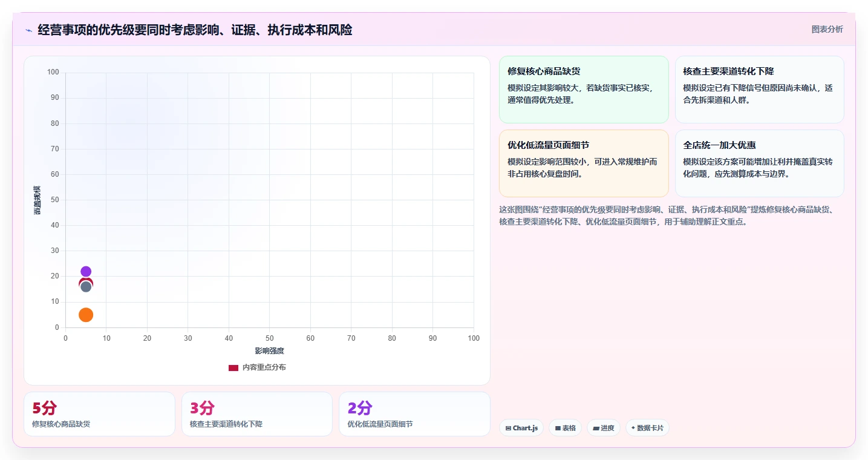The height and width of the screenshot is (460, 868).
Task: Select the 数据卡片 tag chip
Action: click(647, 428)
